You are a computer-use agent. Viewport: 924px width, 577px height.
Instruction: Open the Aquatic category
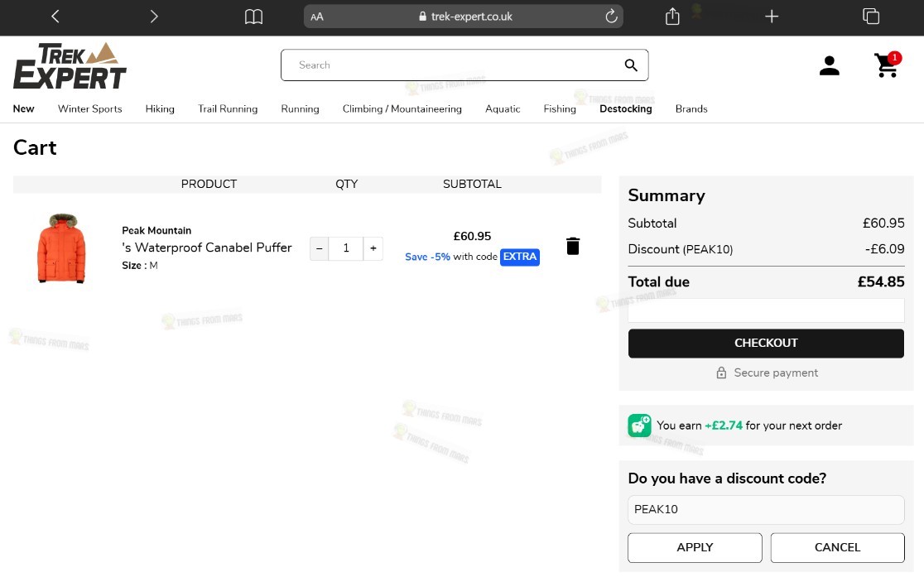[x=503, y=108]
